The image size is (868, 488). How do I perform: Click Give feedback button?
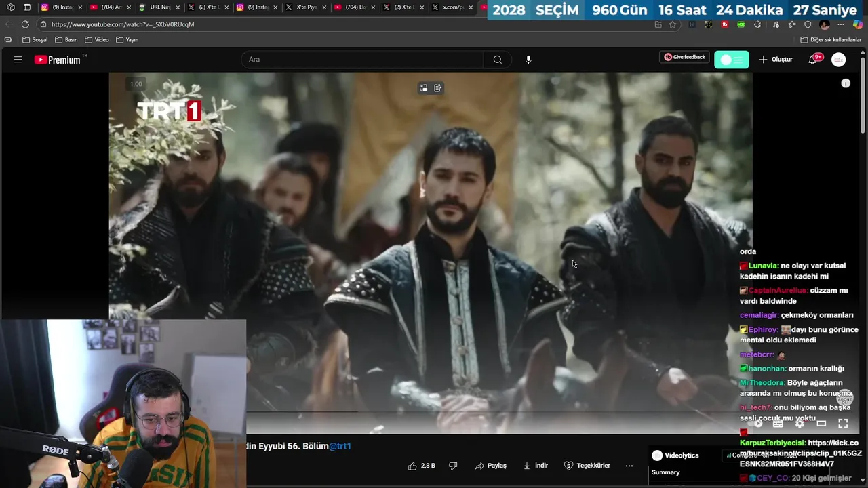point(684,58)
